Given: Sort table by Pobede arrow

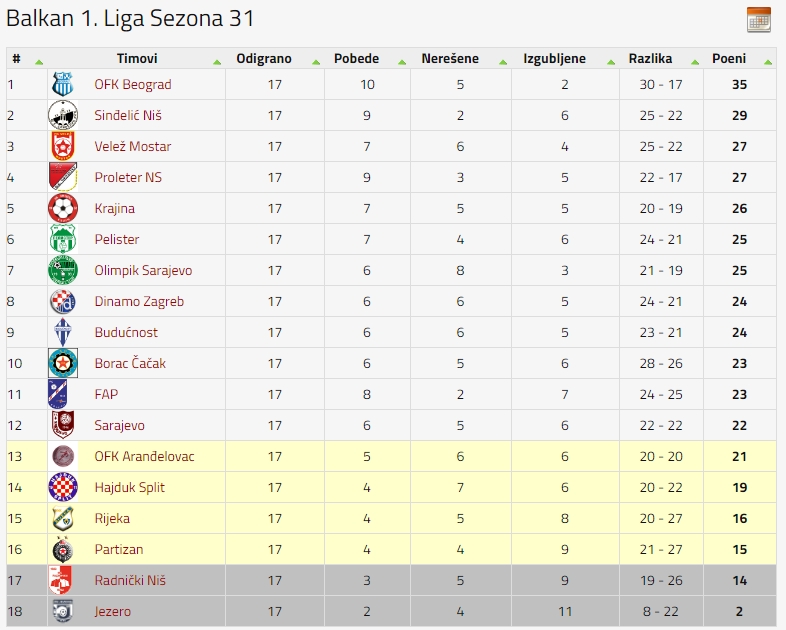Looking at the screenshot, I should click(x=402, y=62).
